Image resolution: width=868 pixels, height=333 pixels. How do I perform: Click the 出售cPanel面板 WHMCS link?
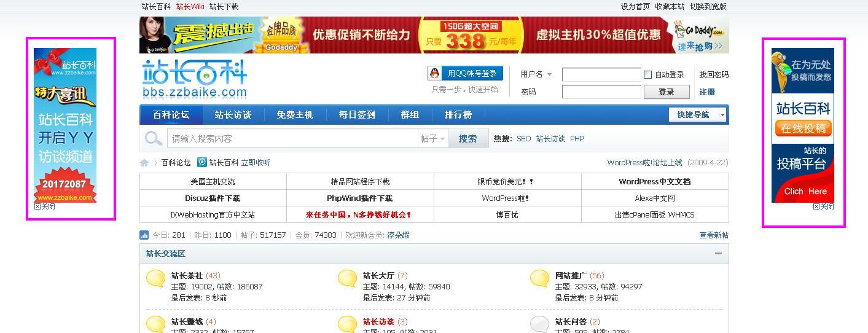point(655,215)
